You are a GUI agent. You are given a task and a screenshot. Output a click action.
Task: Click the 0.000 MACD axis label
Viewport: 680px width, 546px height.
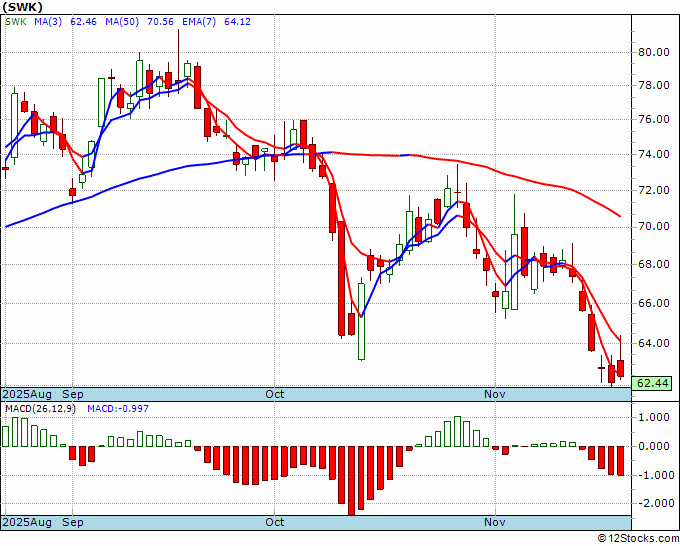click(656, 446)
